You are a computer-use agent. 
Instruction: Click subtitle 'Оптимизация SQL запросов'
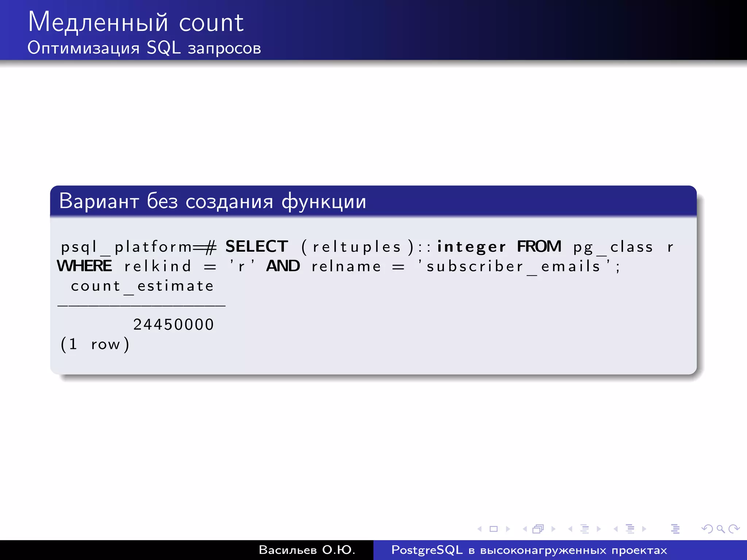pos(144,48)
